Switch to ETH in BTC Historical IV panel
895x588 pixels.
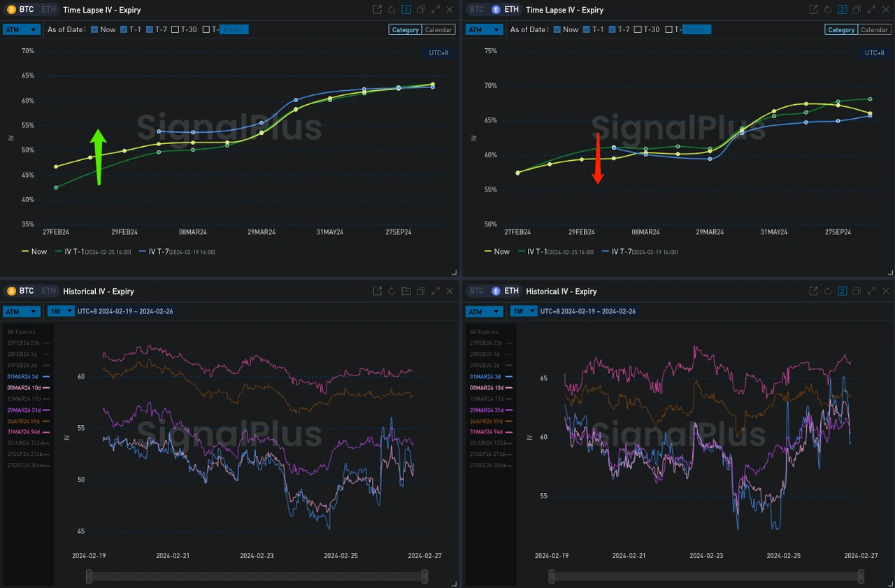tap(48, 291)
